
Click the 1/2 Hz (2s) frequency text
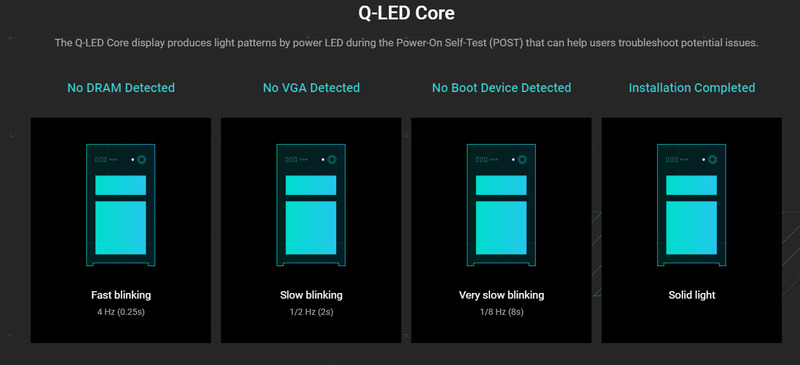click(311, 312)
